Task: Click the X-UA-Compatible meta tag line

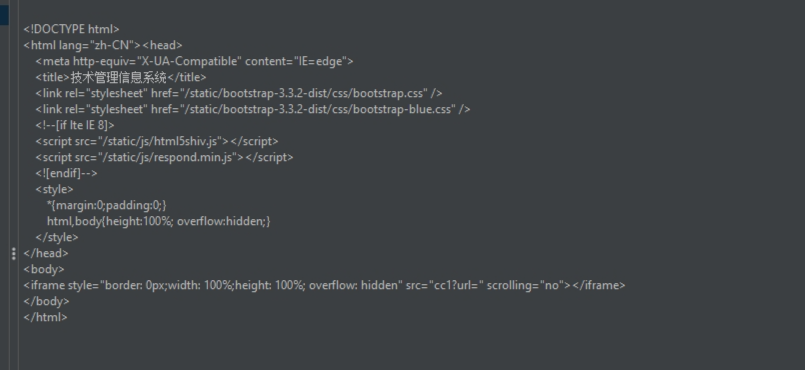Action: tap(195, 61)
